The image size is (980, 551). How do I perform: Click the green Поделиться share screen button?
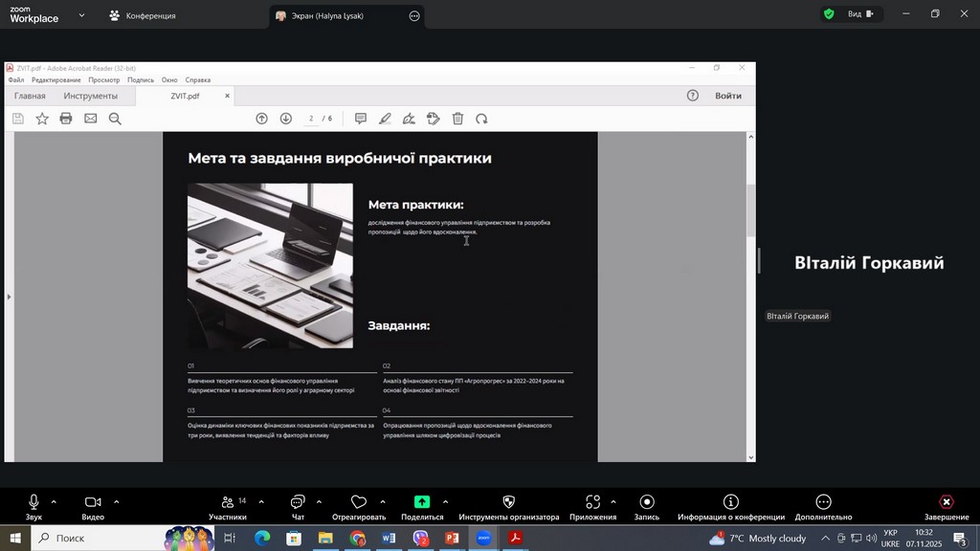tap(422, 502)
